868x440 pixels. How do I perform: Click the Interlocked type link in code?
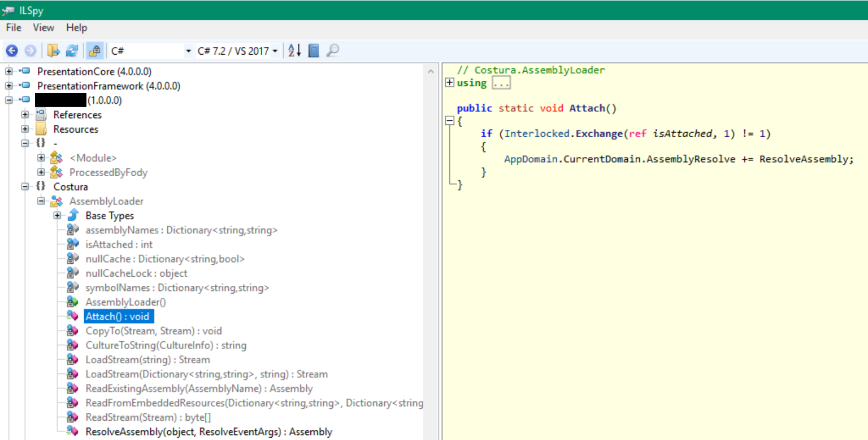(537, 134)
